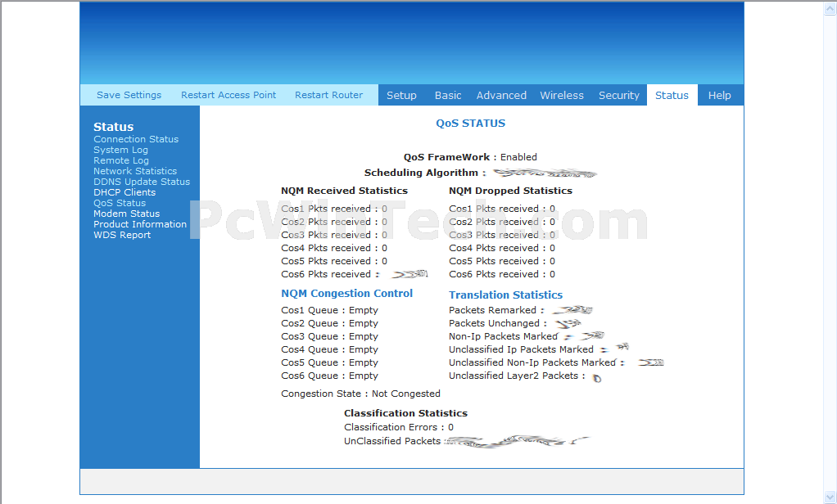Click the 'Scheduling Algorithm' label
This screenshot has height=504, width=837.
click(421, 173)
